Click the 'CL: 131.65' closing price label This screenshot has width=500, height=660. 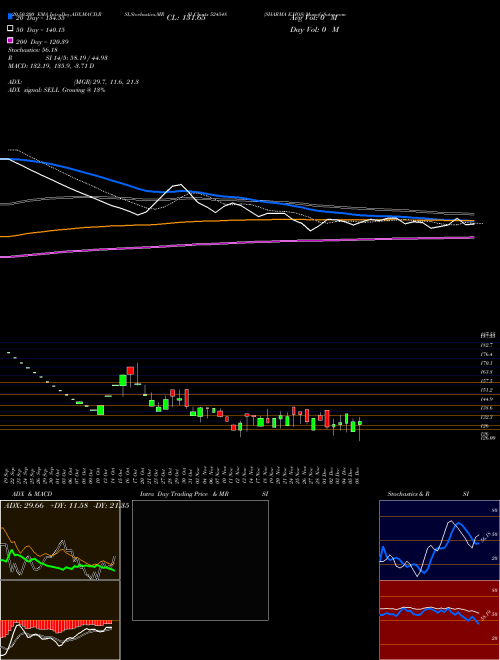[186, 18]
